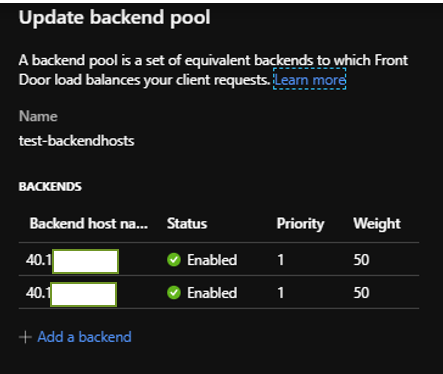This screenshot has width=443, height=374.
Task: Click Enabled status text in first row
Action: [x=212, y=260]
